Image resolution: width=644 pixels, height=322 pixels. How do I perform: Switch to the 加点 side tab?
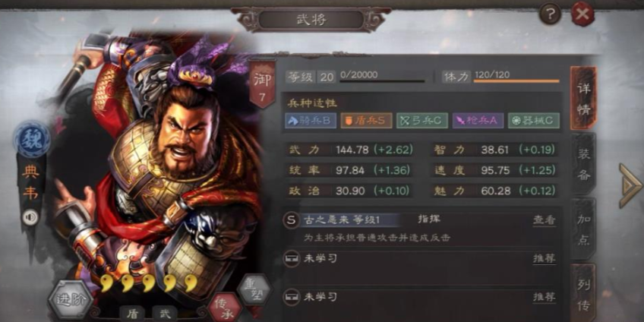(x=583, y=229)
